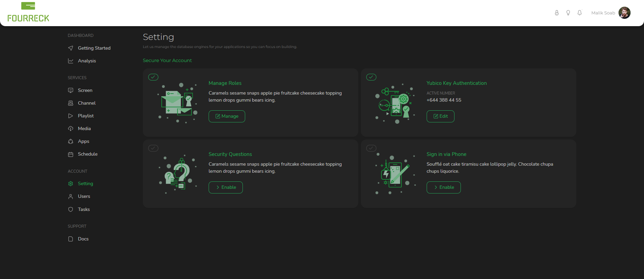Enable Sign in via Phone
The width and height of the screenshot is (644, 279).
[443, 187]
